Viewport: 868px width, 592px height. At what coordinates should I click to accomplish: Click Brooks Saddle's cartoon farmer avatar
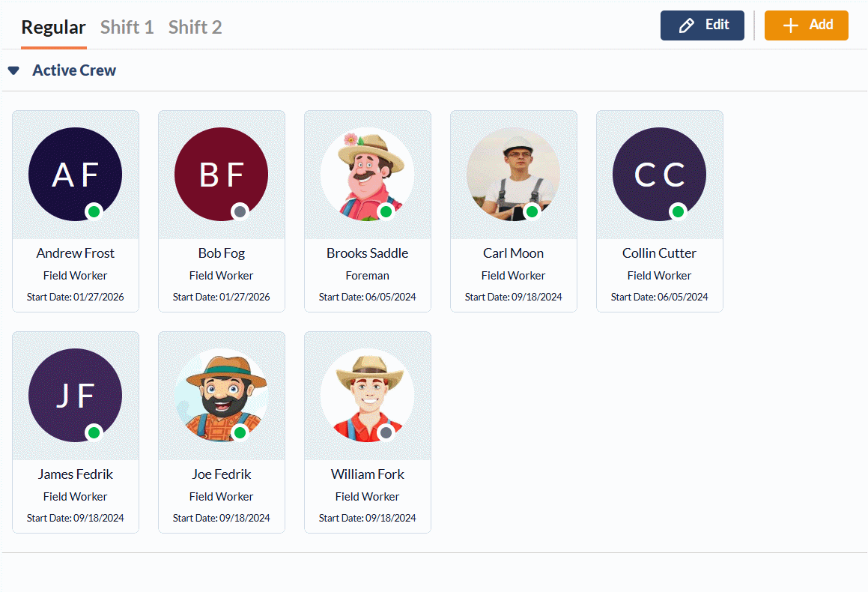367,174
